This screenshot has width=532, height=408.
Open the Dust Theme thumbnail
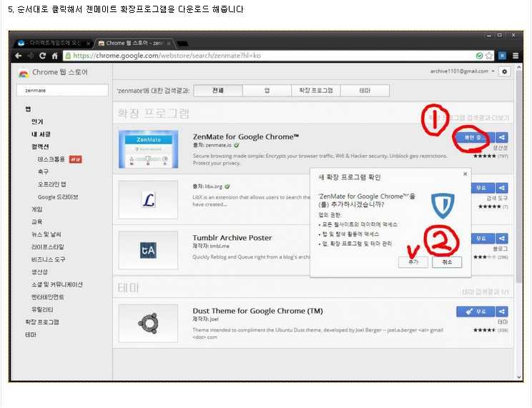coord(148,324)
